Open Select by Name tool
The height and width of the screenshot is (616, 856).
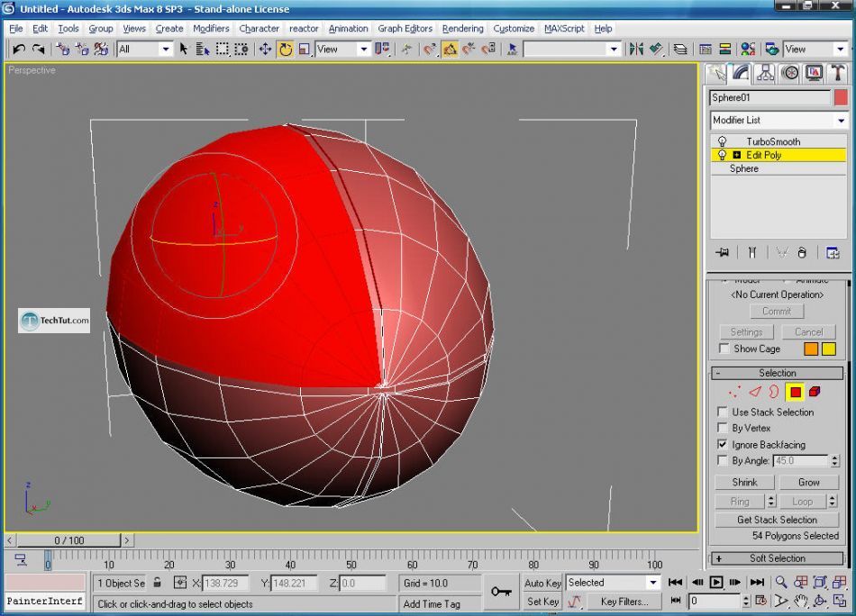[203, 50]
